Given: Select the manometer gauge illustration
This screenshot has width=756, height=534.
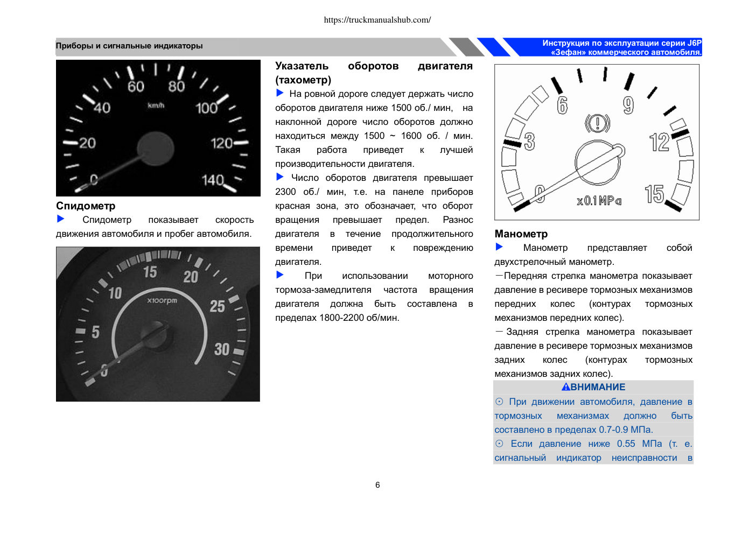Looking at the screenshot, I should pos(597,142).
